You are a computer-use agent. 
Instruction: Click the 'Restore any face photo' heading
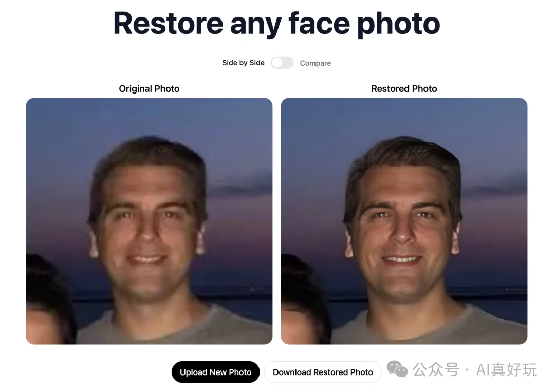tap(276, 23)
